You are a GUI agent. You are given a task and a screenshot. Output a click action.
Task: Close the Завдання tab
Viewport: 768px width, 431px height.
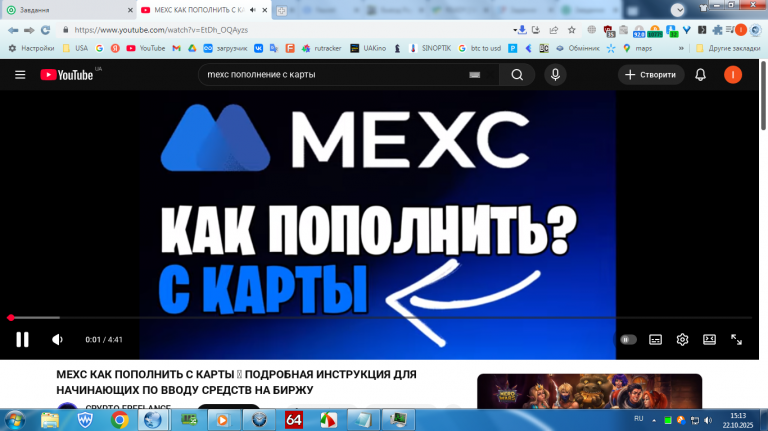(130, 10)
